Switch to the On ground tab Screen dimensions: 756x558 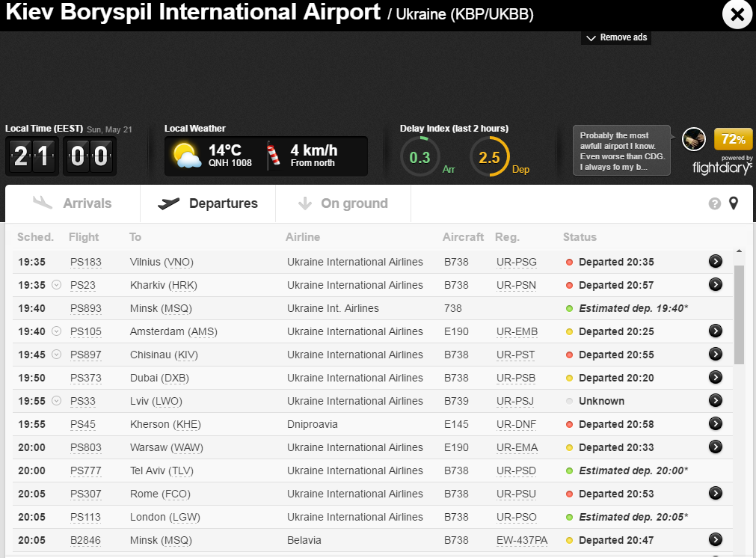pos(343,203)
